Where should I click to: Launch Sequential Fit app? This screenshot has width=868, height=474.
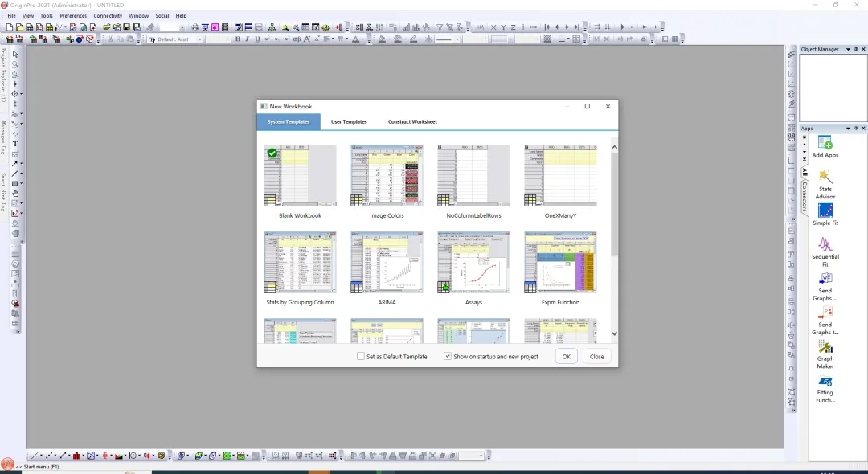[x=825, y=252]
